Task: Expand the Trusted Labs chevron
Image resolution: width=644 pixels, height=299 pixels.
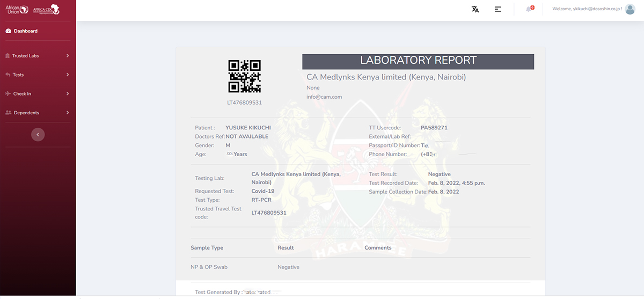Action: pos(68,56)
